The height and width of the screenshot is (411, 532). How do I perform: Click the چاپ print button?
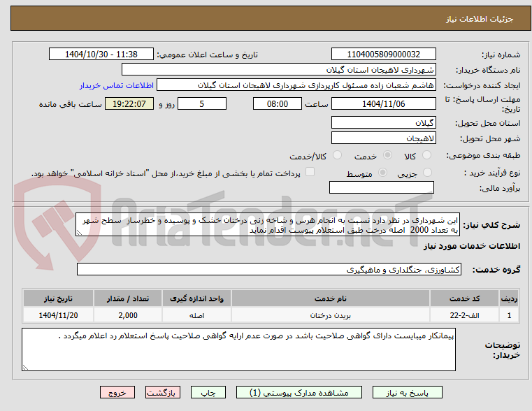(x=208, y=392)
